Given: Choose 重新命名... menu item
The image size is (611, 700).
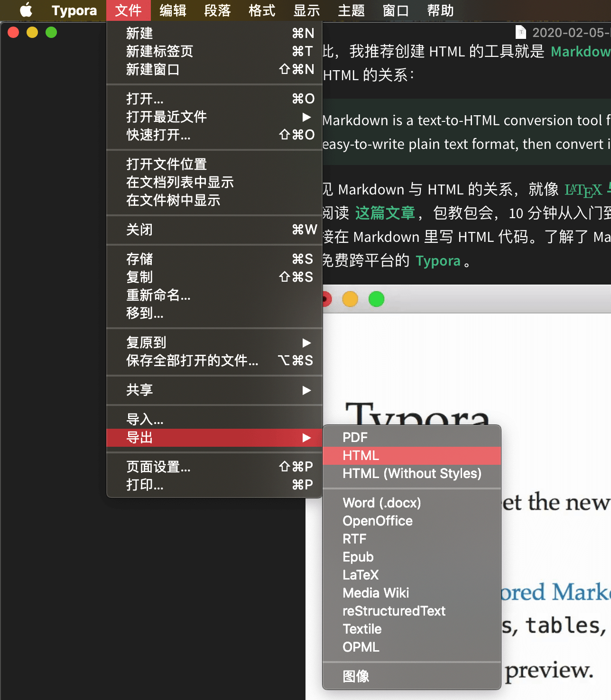Looking at the screenshot, I should [214, 295].
